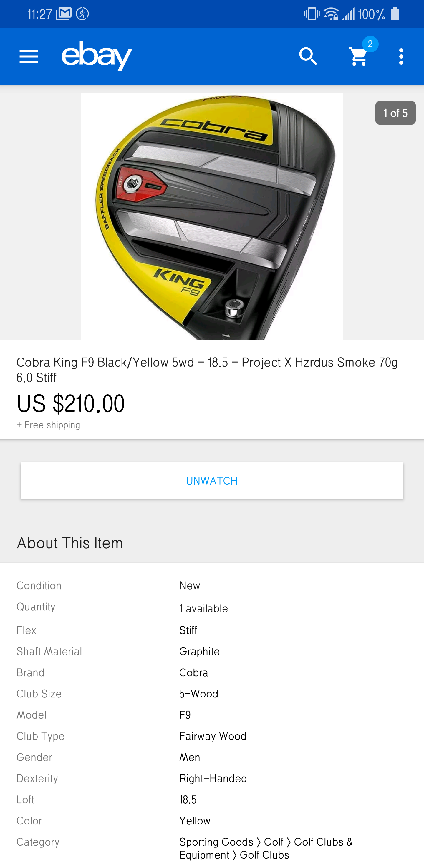Open the three-dot overflow menu
The height and width of the screenshot is (868, 424).
pos(401,56)
